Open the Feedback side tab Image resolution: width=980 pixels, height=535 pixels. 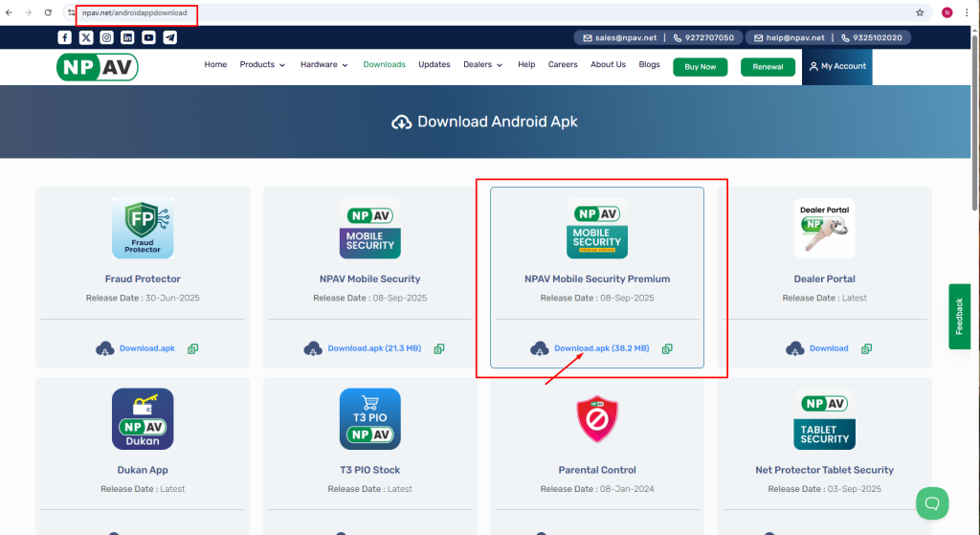tap(959, 316)
